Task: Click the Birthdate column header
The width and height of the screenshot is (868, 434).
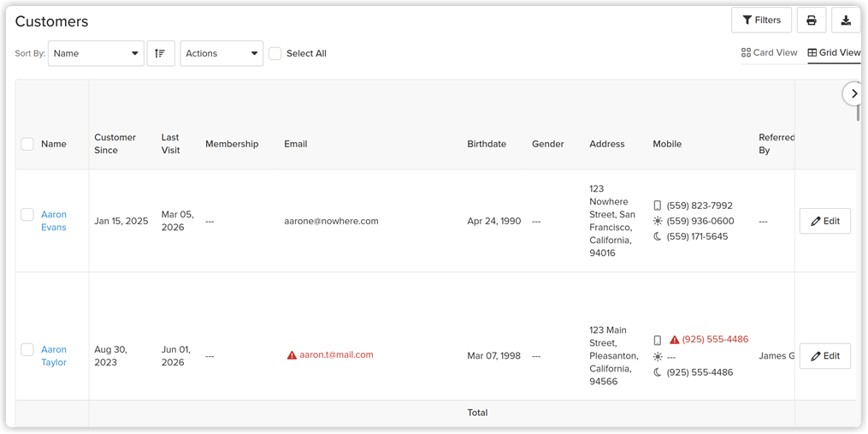Action: tap(487, 144)
